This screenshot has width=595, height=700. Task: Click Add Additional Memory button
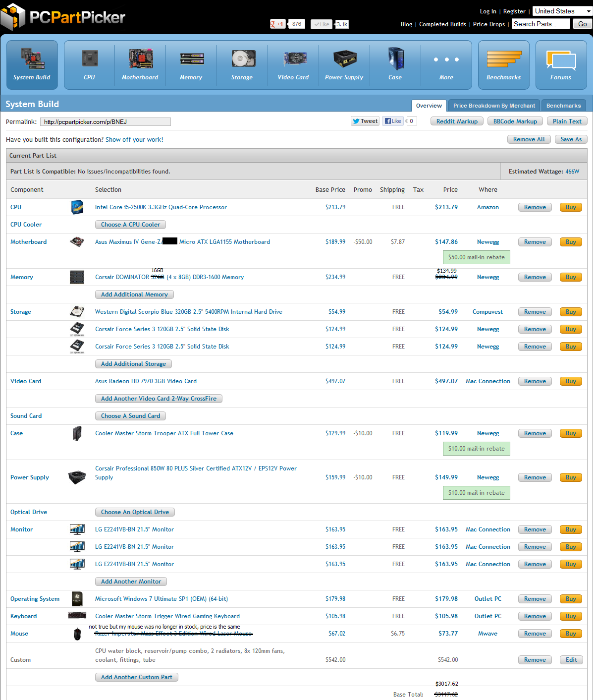click(134, 294)
